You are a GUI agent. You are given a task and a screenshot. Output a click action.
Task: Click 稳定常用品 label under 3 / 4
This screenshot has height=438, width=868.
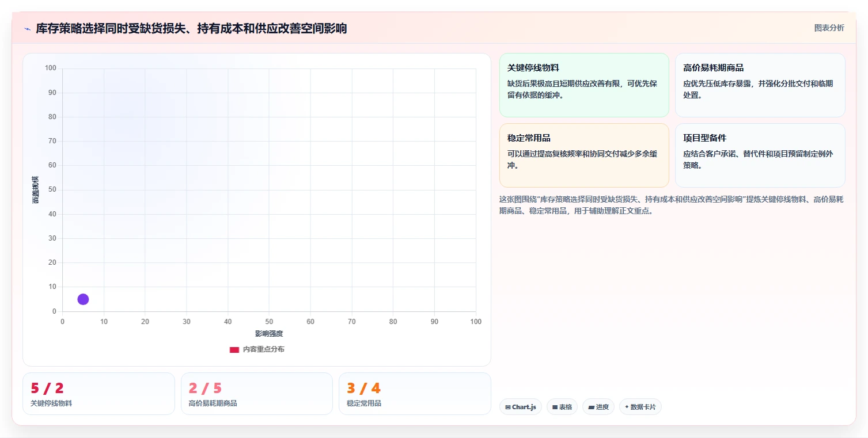tap(364, 403)
